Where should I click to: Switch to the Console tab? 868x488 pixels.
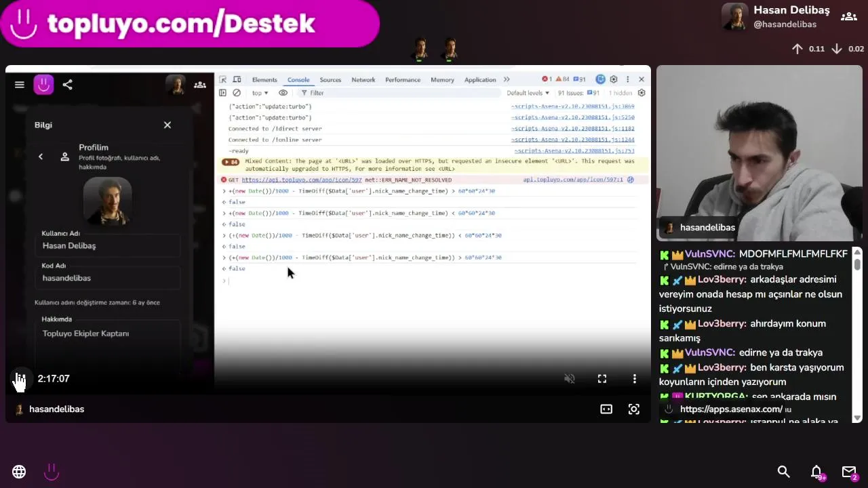pos(298,80)
